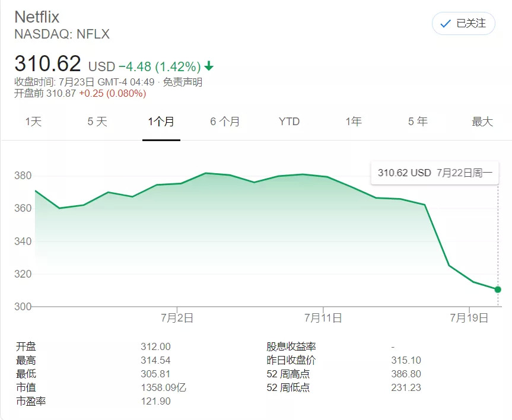Show the 1年 chart range
The width and height of the screenshot is (512, 420).
[x=354, y=122]
